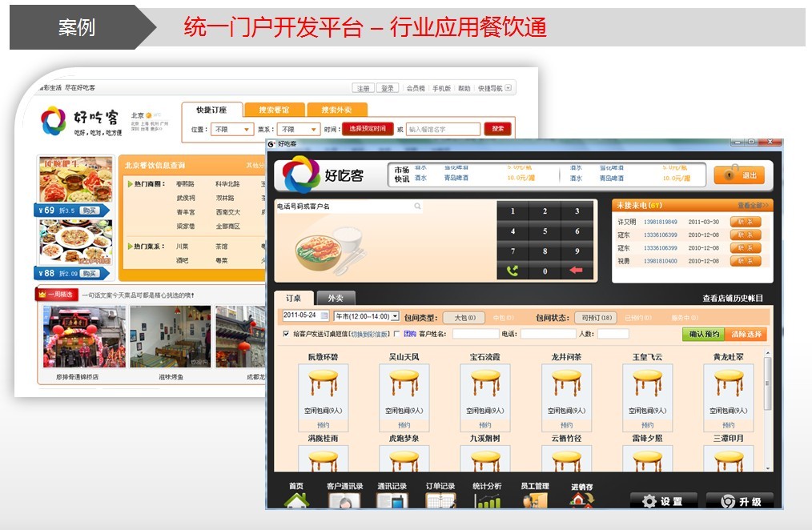The image size is (812, 530).
Task: Click the green phone dial icon on keypad
Action: coord(513,270)
